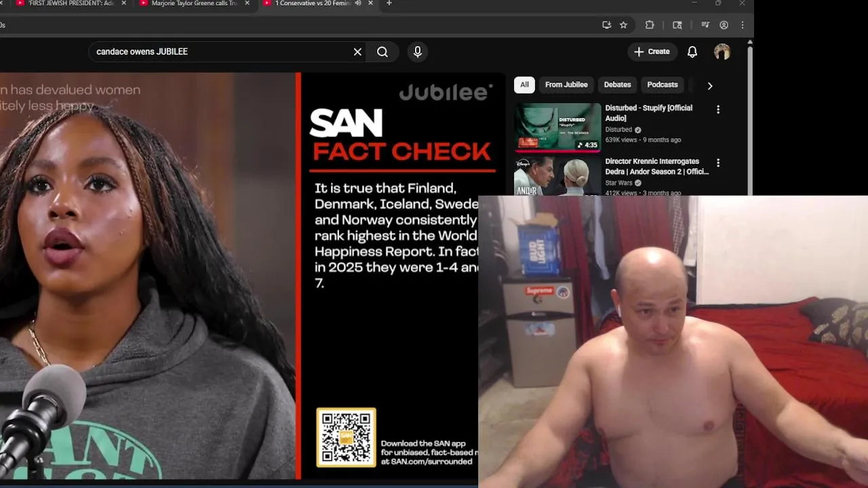This screenshot has width=868, height=488.
Task: Click the 'Director Krennic Interrogates Dedra' title
Action: pyautogui.click(x=657, y=166)
